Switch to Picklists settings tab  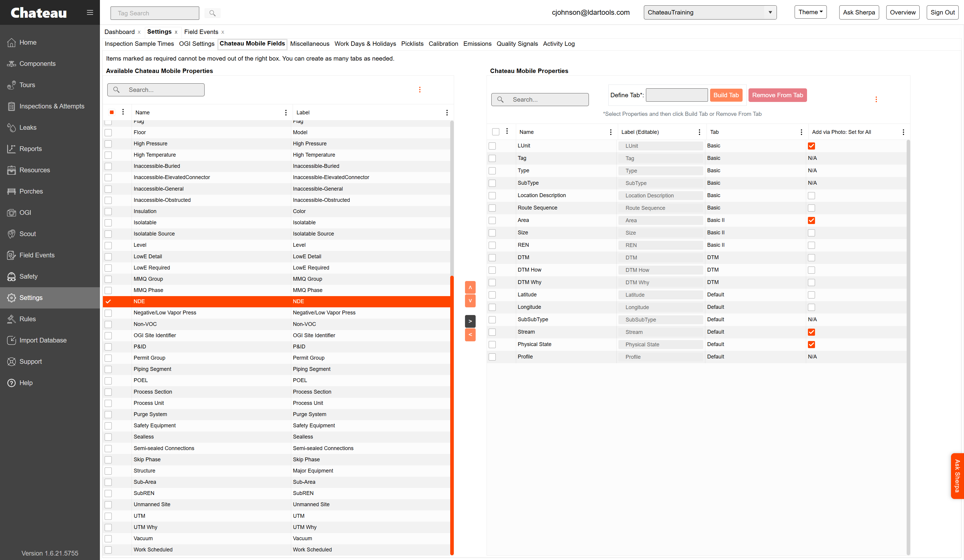(x=412, y=44)
